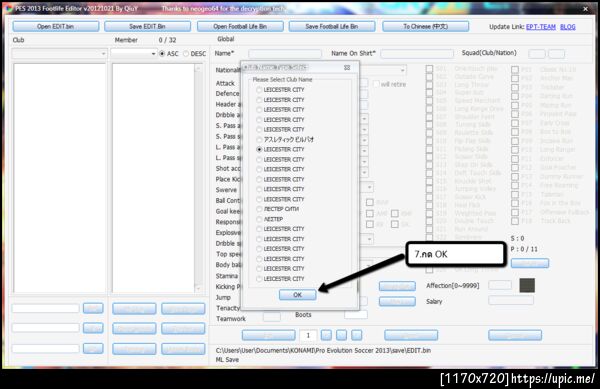Click the "S : 0" counter

[517, 238]
